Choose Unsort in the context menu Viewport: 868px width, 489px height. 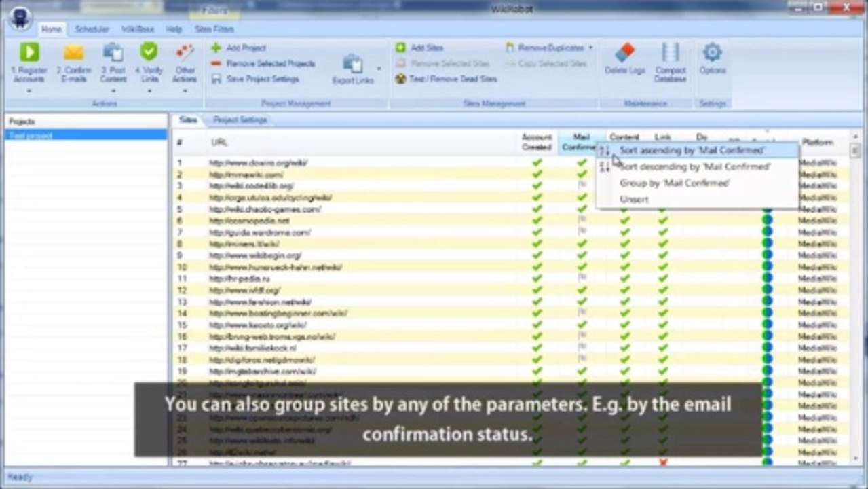click(697, 200)
